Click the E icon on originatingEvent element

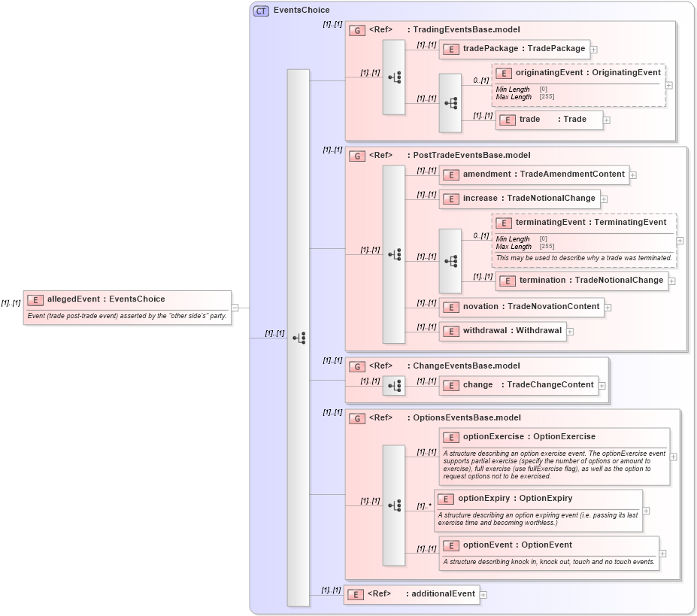click(505, 73)
